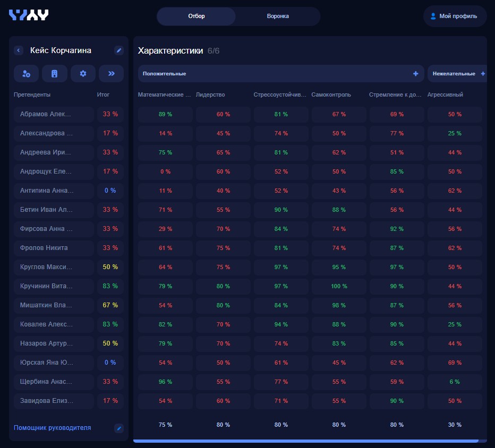Select candidate Андрощук Еле…
Viewport: 495px width, 448px height.
[x=54, y=171]
